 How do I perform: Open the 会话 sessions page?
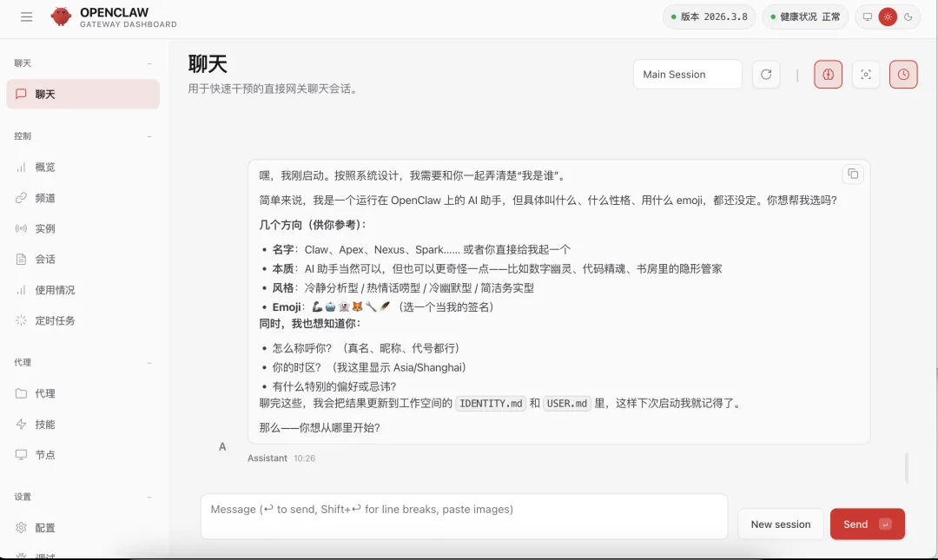point(83,259)
